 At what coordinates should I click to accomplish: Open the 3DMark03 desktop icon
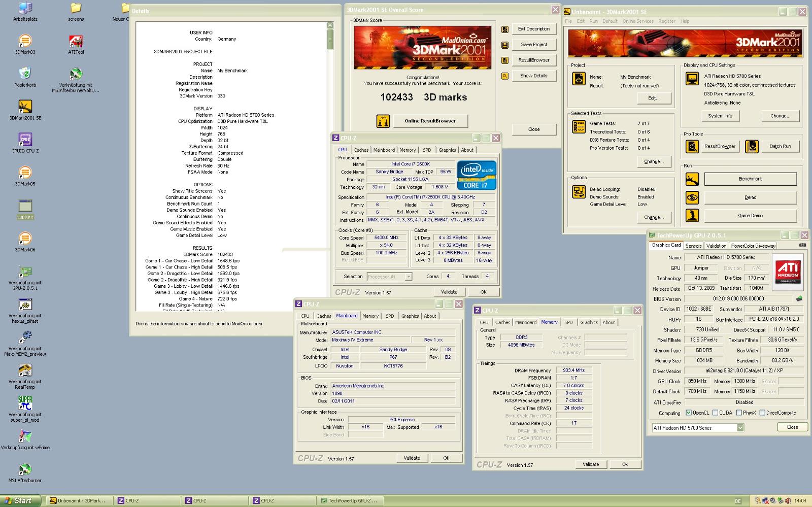(25, 42)
